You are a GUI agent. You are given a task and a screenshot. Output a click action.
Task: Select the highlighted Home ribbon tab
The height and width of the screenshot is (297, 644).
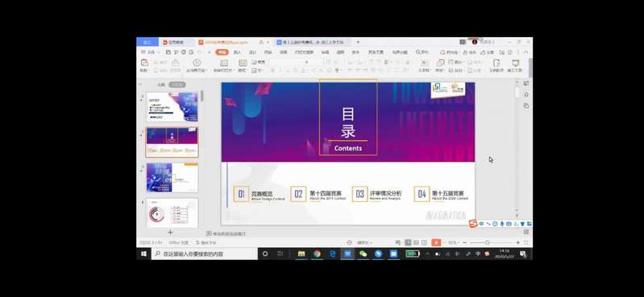coord(222,52)
